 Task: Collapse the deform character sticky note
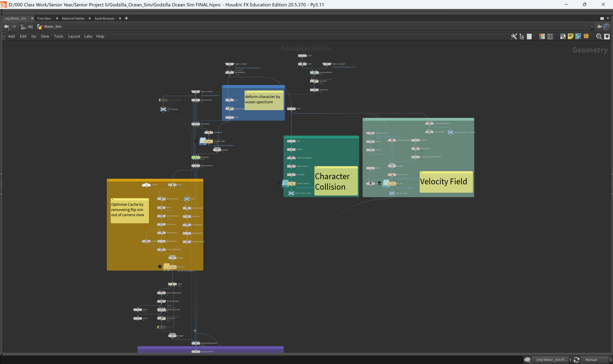pyautogui.click(x=246, y=91)
